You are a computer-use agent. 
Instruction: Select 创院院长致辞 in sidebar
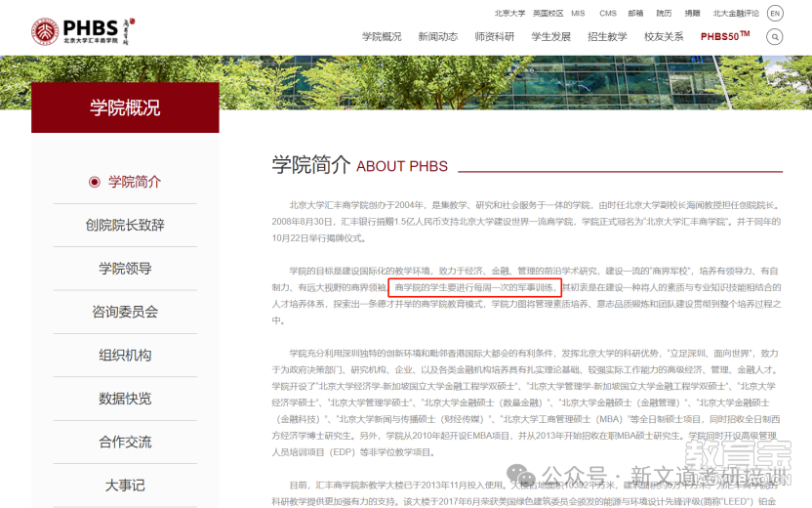pyautogui.click(x=125, y=225)
